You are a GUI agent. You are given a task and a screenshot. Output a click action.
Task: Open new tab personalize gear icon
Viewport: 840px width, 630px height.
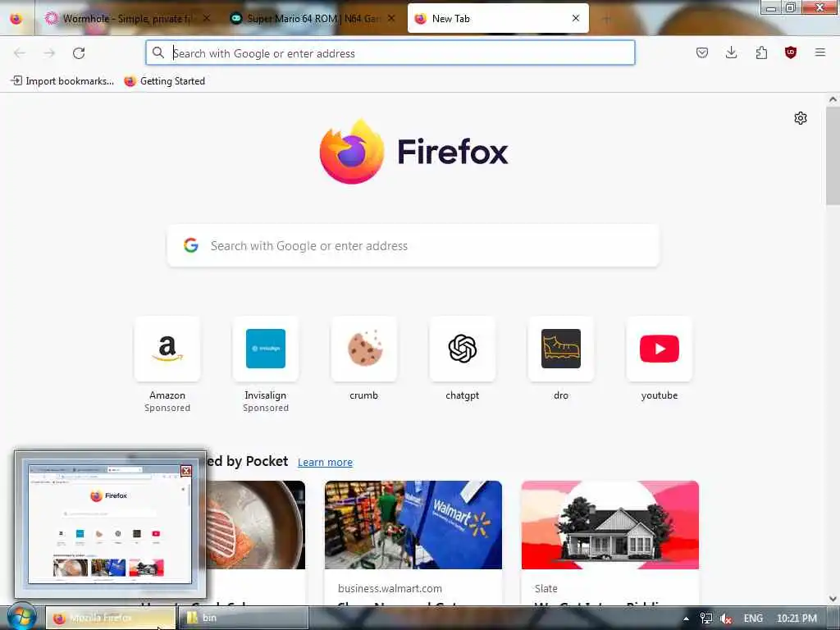tap(801, 118)
